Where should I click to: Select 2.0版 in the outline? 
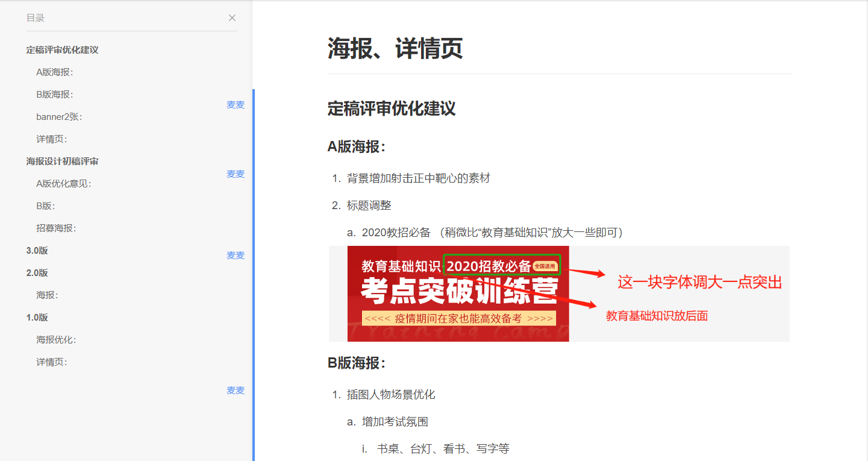tap(37, 273)
